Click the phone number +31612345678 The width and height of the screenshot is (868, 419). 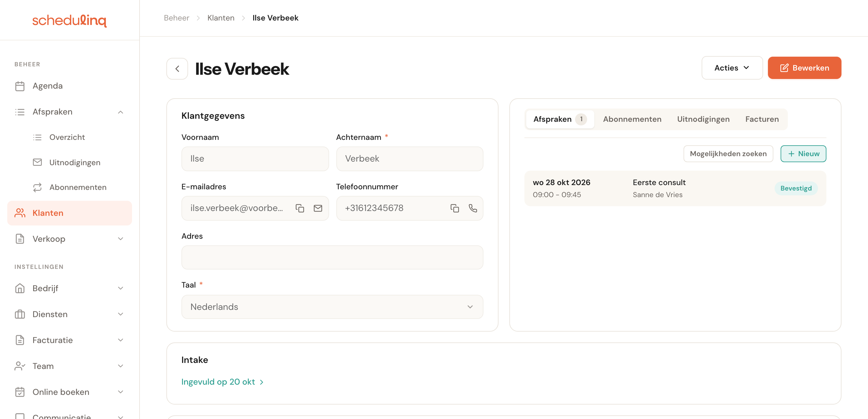coord(374,208)
